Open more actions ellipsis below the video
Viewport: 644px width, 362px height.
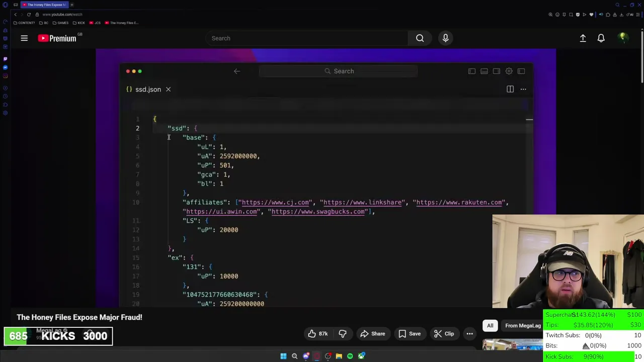click(x=469, y=334)
